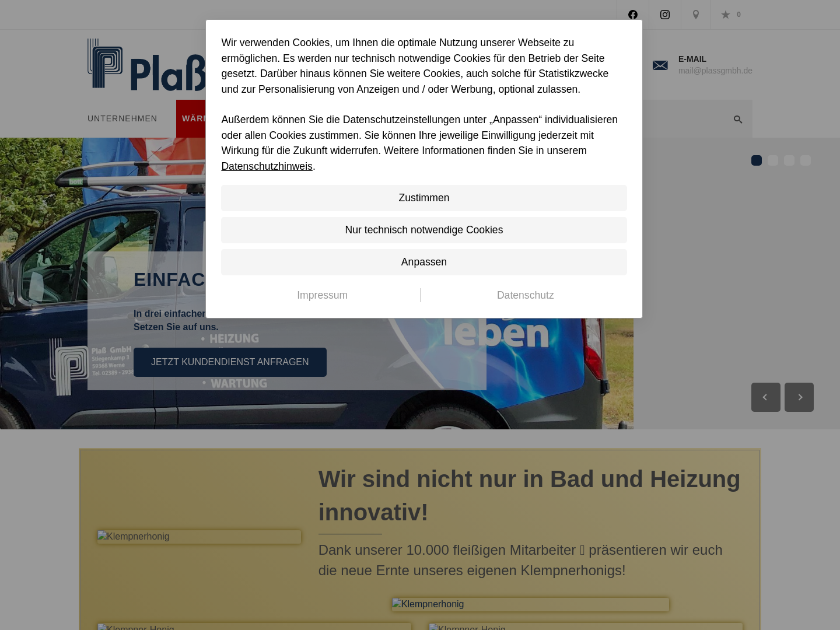The height and width of the screenshot is (630, 840).
Task: Select the fourth slider dot
Action: tap(806, 160)
